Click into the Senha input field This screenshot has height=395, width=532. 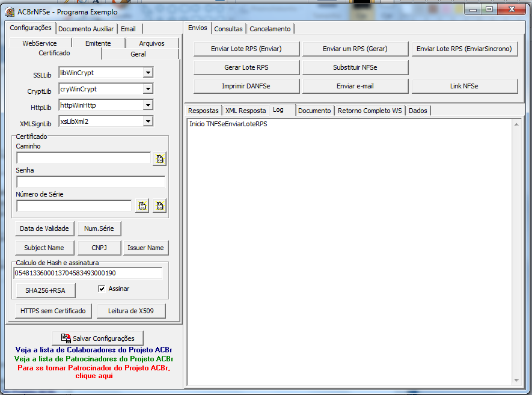point(91,182)
